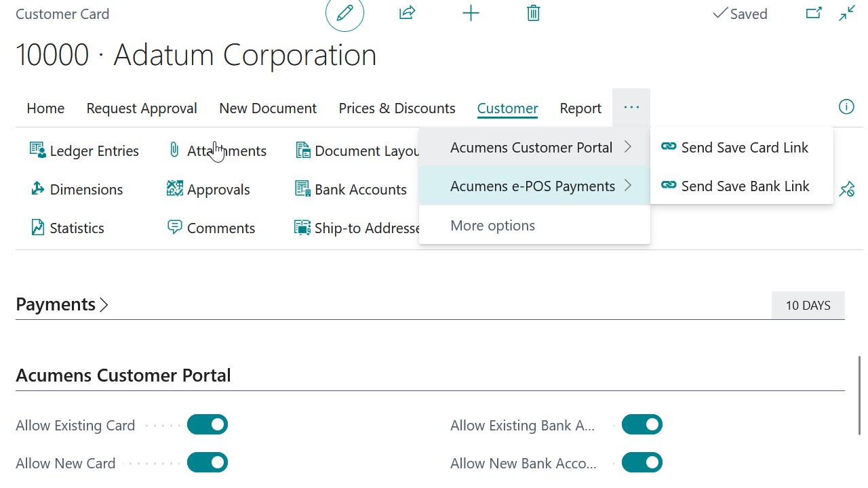Toggle Allow Existing Bank Account off
This screenshot has width=868, height=488.
click(642, 424)
